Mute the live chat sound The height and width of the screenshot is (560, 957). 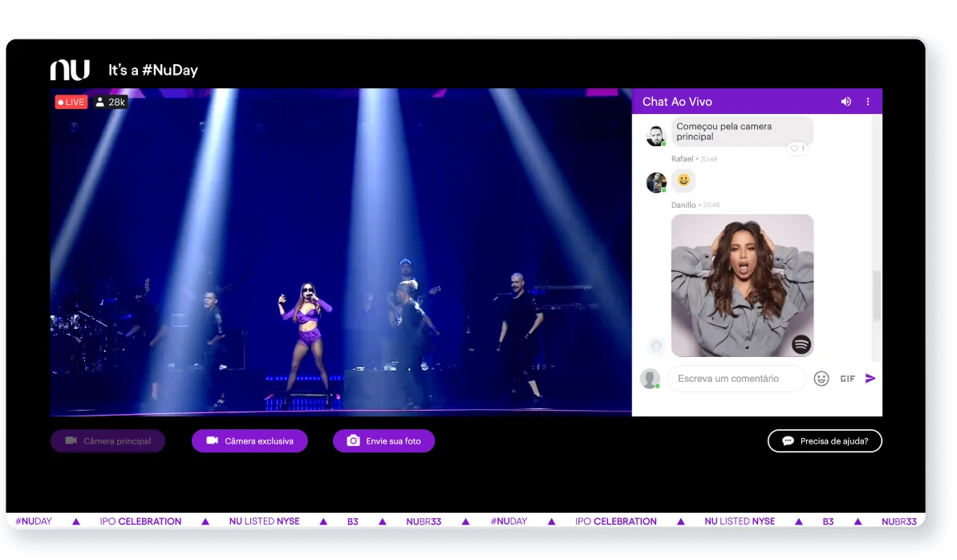846,102
